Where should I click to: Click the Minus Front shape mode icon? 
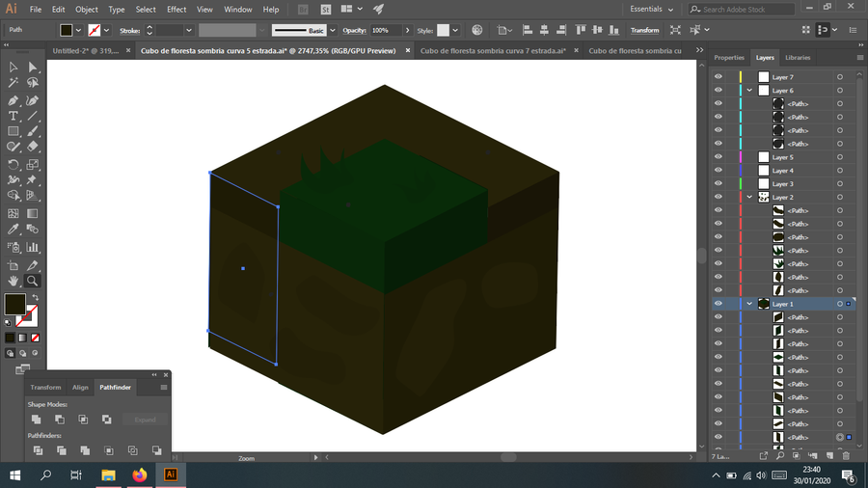(60, 420)
